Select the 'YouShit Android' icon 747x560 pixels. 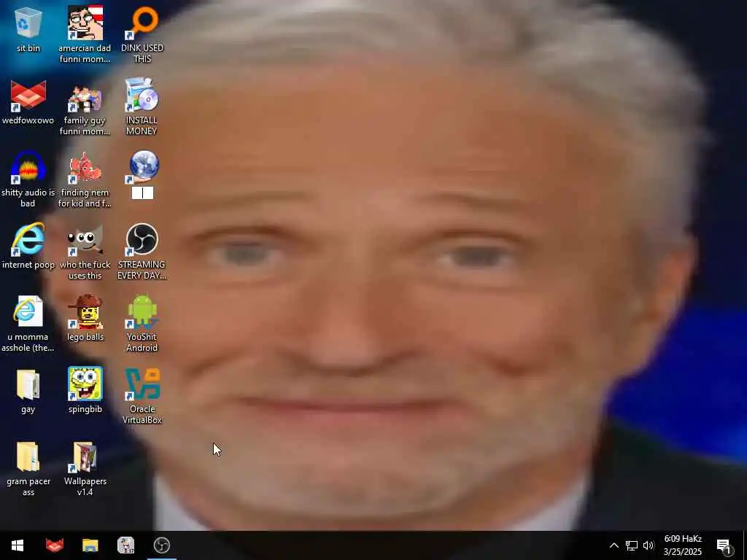(142, 312)
